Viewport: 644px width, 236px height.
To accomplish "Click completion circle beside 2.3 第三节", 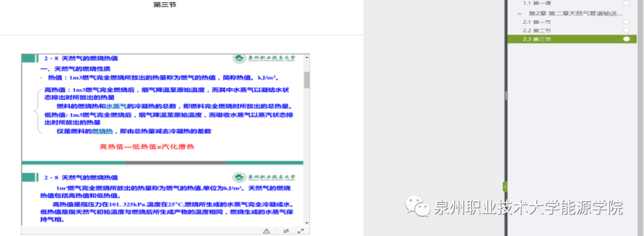I will click(626, 39).
